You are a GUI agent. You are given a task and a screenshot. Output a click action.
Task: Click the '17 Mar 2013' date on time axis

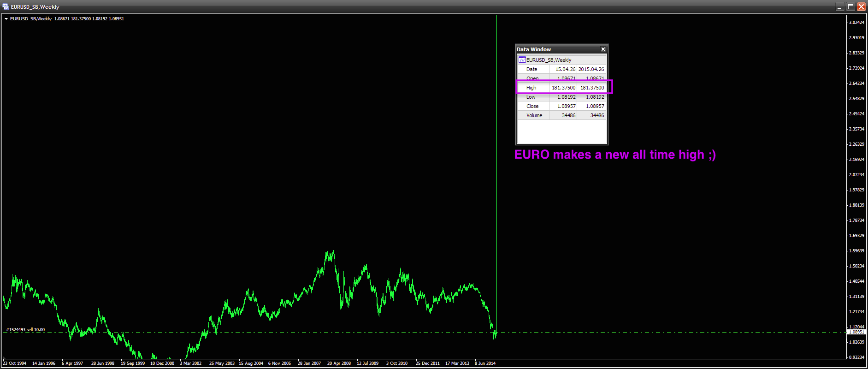tap(457, 363)
